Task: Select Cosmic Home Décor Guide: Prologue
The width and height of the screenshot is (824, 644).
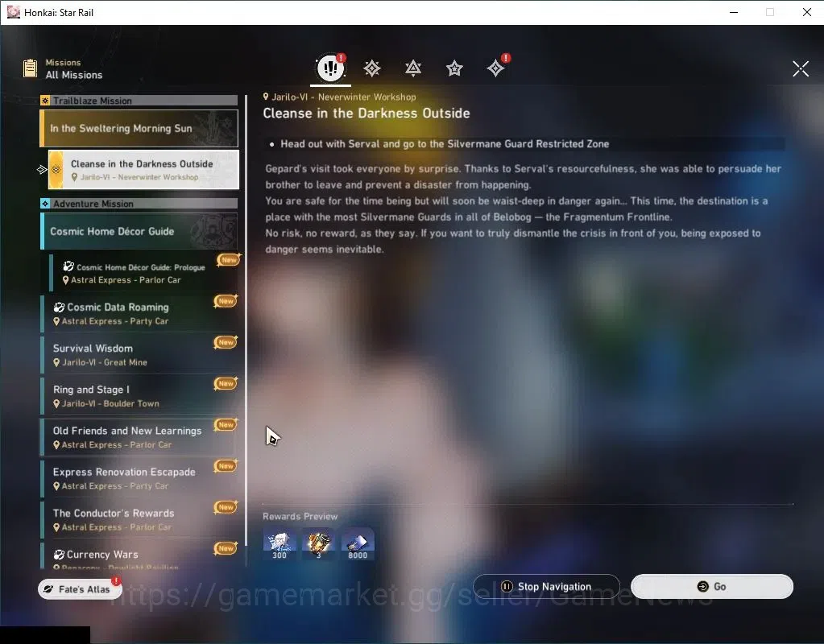Action: click(x=142, y=273)
